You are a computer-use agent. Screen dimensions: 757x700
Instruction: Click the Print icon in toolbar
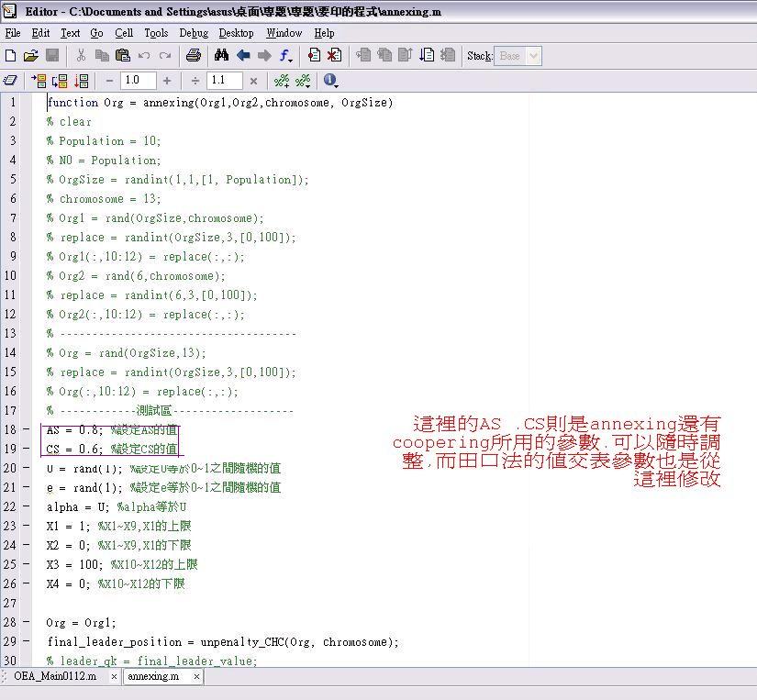coord(194,56)
